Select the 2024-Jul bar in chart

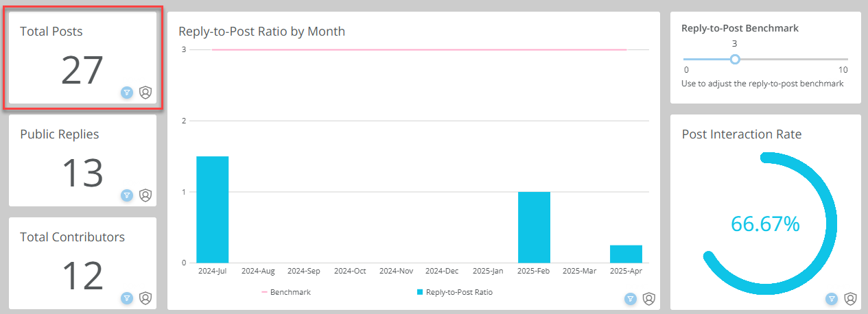click(x=212, y=210)
